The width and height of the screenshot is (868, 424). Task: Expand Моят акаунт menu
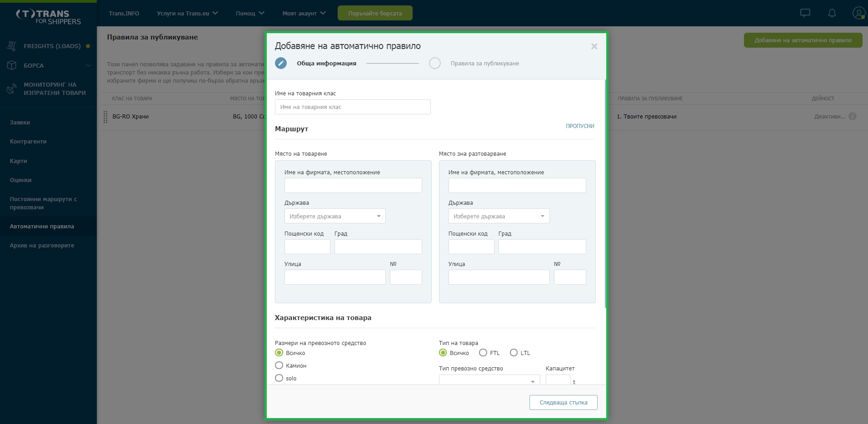click(304, 13)
